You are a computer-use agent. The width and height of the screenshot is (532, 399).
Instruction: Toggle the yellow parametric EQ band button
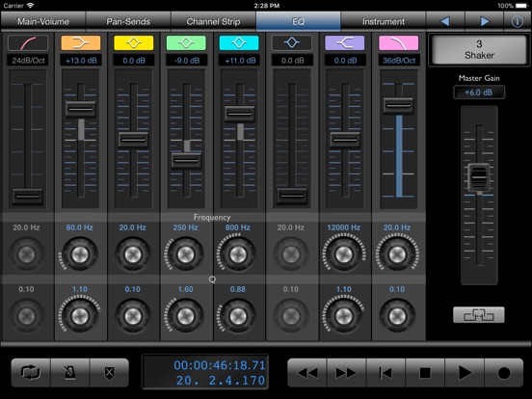134,43
